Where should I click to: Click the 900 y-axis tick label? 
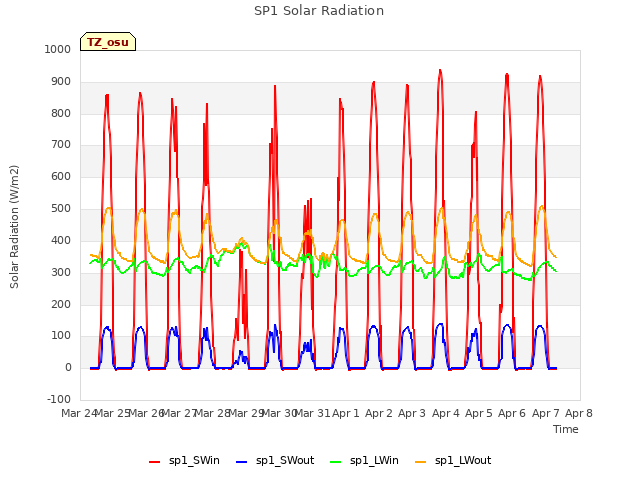tap(61, 81)
